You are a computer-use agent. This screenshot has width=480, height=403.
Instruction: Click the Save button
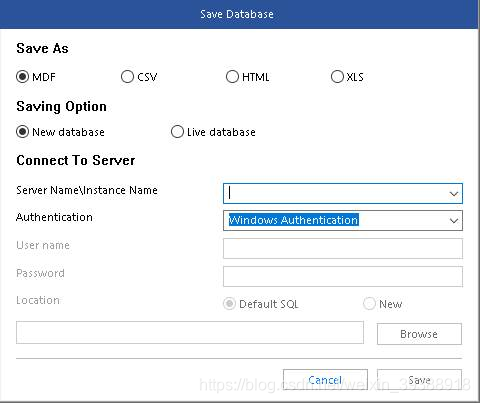(419, 380)
